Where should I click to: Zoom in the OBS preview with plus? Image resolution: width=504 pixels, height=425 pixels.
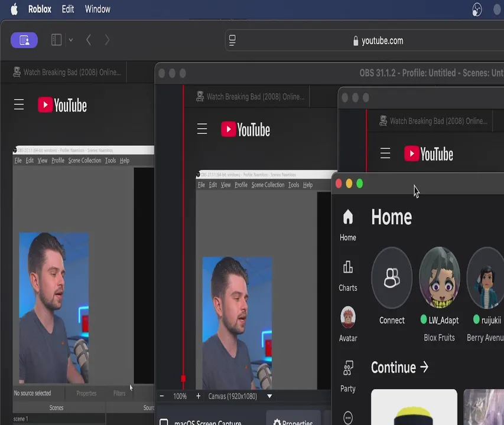(x=199, y=396)
